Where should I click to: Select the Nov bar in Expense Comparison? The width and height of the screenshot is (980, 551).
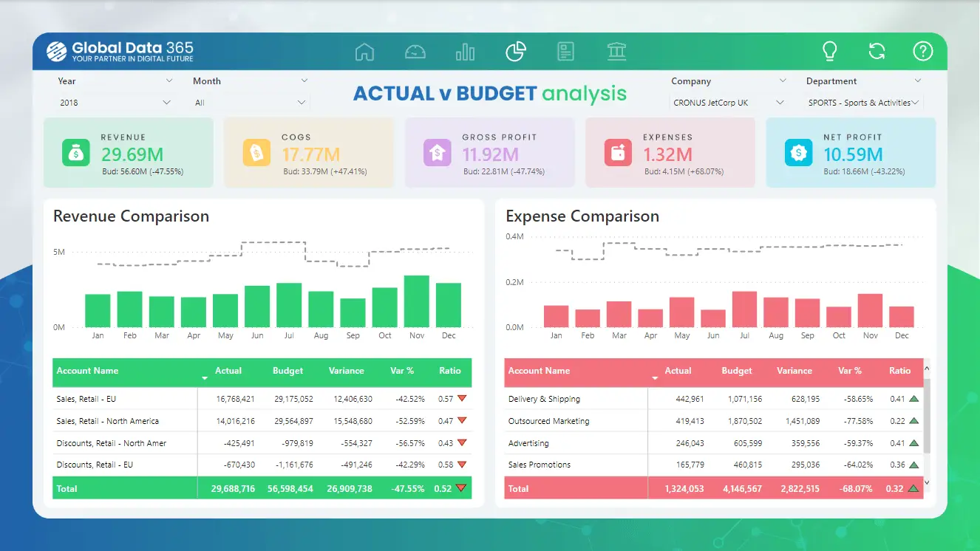click(x=871, y=310)
